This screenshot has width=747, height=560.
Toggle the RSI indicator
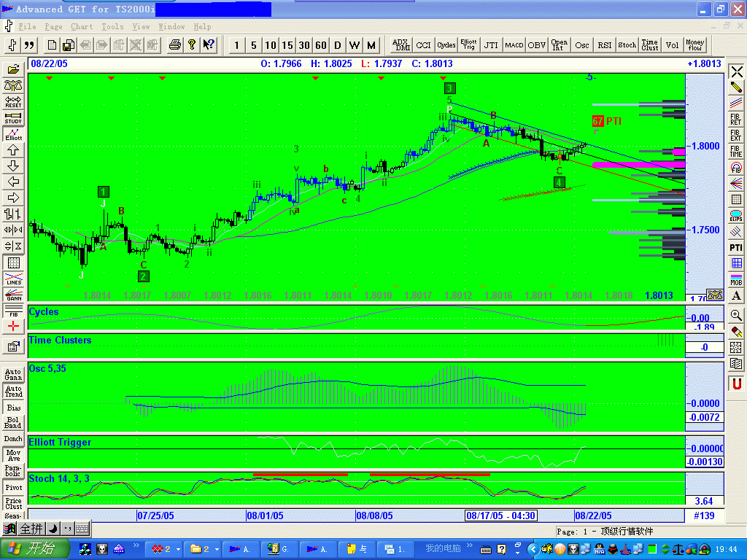(x=605, y=45)
